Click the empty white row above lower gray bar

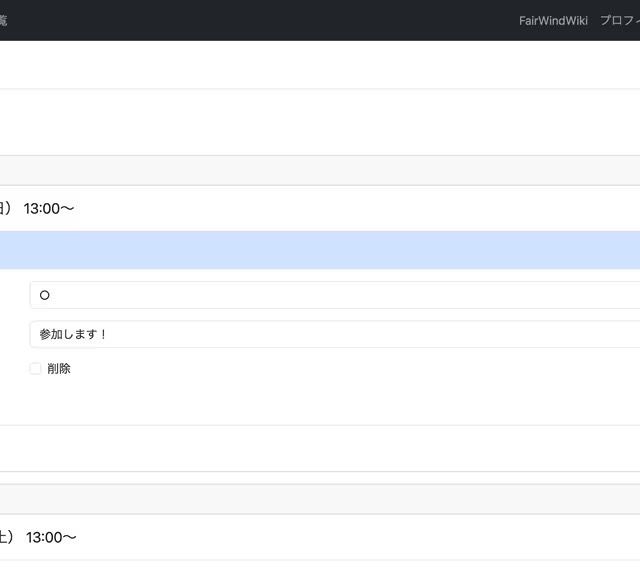[x=320, y=448]
